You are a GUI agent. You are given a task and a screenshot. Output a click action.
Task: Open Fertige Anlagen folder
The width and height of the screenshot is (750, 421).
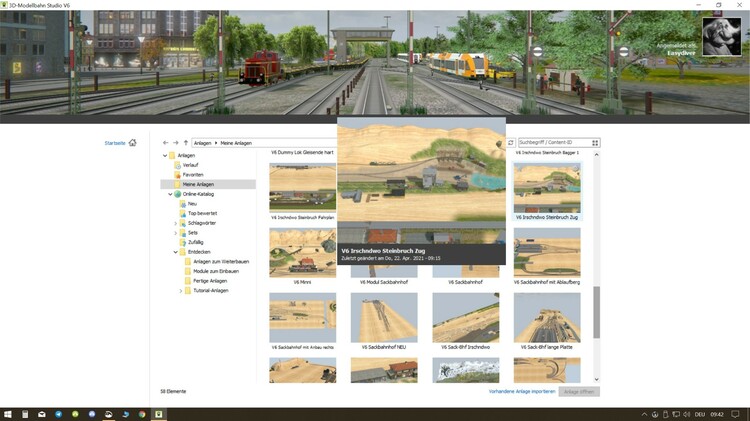click(x=210, y=281)
